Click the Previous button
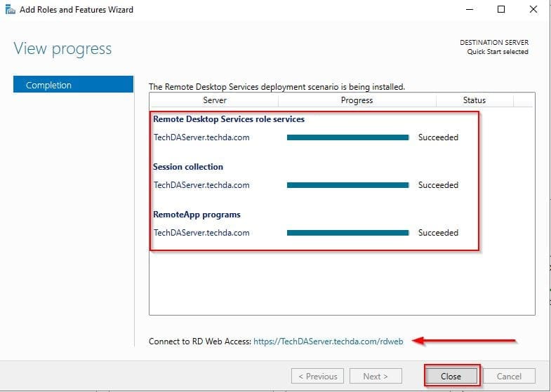 click(x=318, y=376)
